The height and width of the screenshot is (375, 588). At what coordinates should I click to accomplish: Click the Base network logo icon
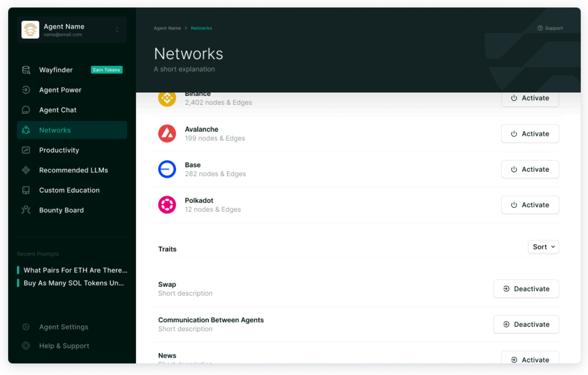pyautogui.click(x=167, y=169)
